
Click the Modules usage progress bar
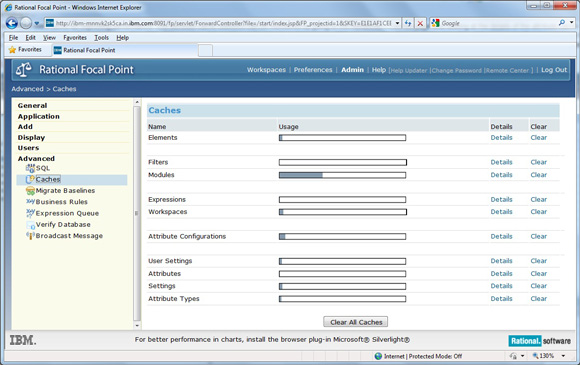click(x=343, y=175)
